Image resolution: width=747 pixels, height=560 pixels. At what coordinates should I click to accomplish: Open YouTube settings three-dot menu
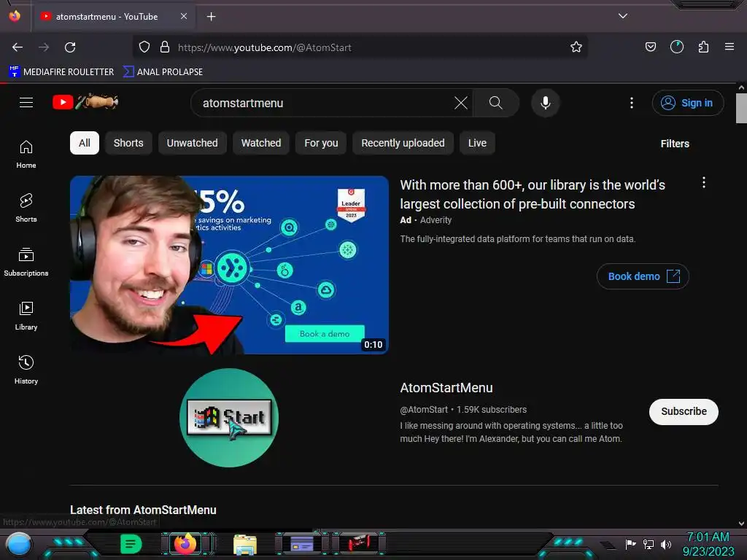point(631,103)
